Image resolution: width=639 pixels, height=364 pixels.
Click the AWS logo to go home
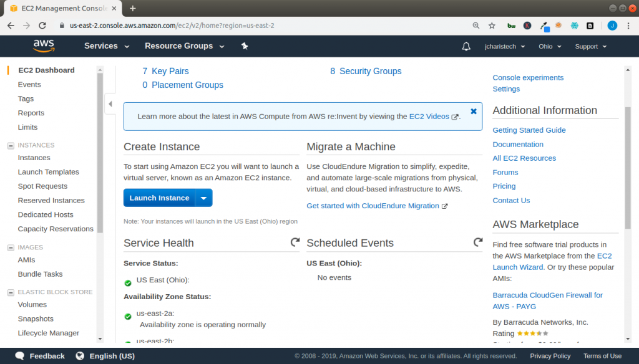point(43,45)
